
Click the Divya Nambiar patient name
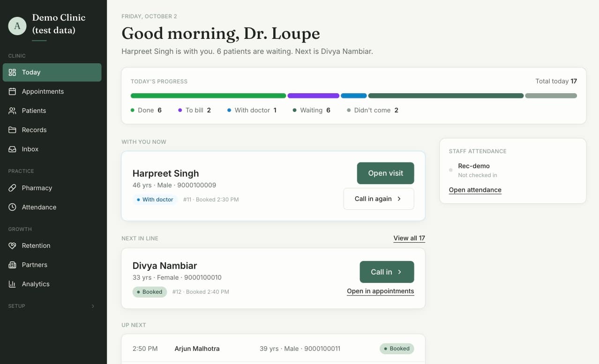tap(165, 266)
